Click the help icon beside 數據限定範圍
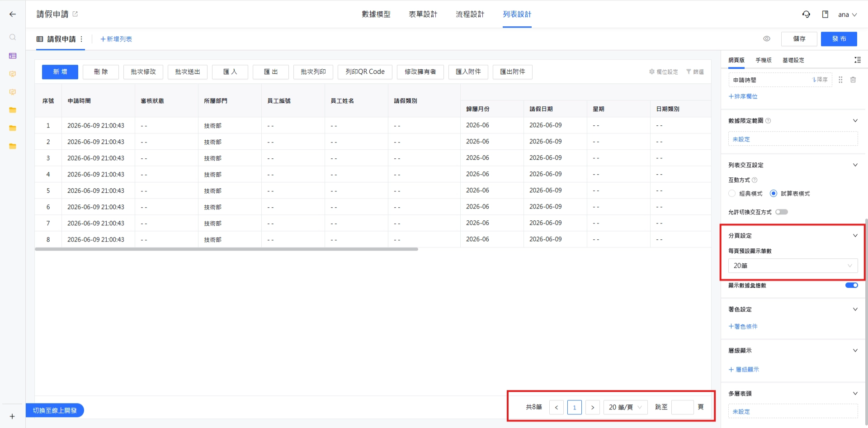The height and width of the screenshot is (428, 868). coord(768,121)
